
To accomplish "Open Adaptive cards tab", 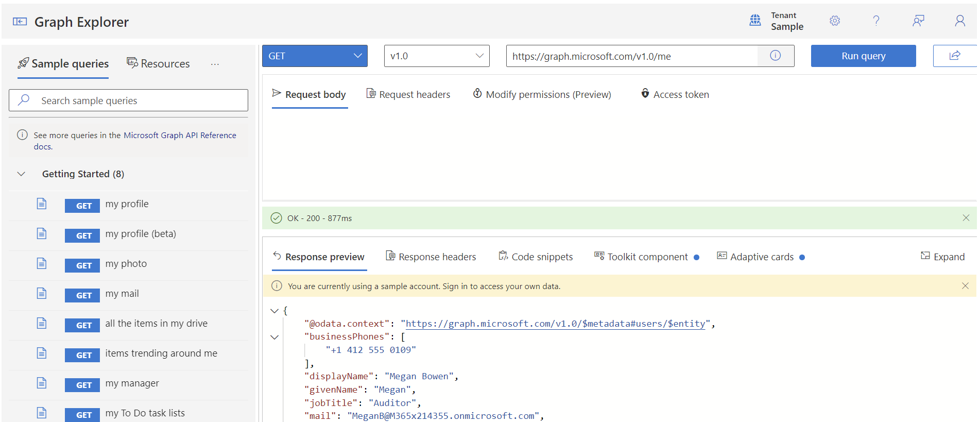I will click(x=761, y=257).
